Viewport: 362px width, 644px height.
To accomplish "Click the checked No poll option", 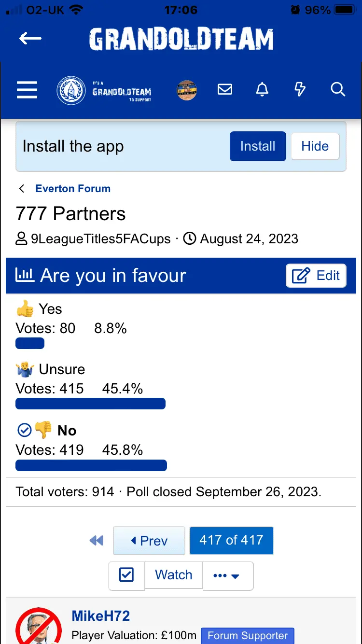I will [x=67, y=430].
